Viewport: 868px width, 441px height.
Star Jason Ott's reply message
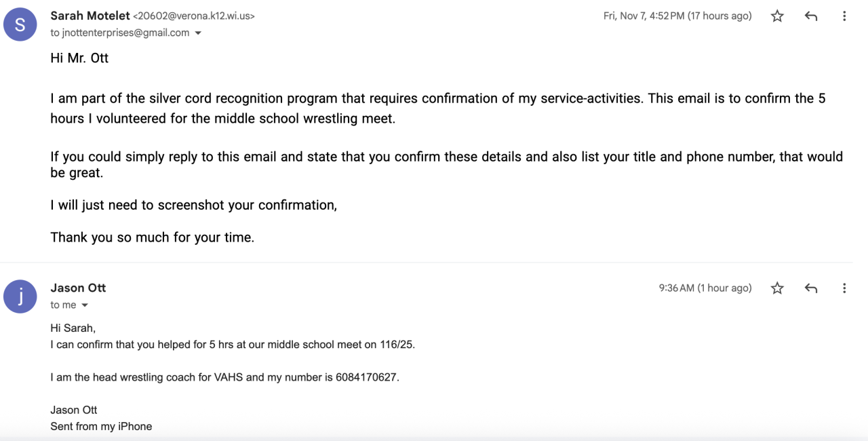click(777, 288)
